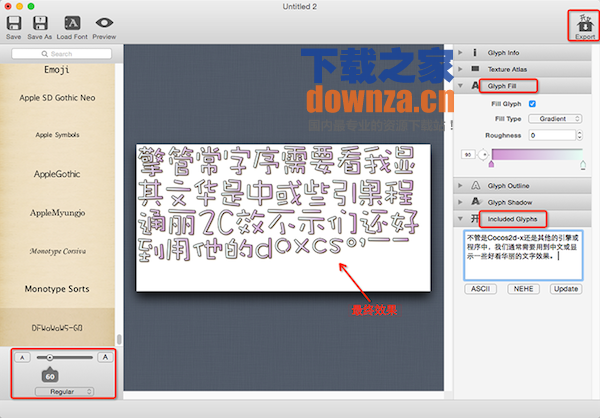The height and width of the screenshot is (418, 600).
Task: Click the Glyph Fill section icon
Action: 475,86
